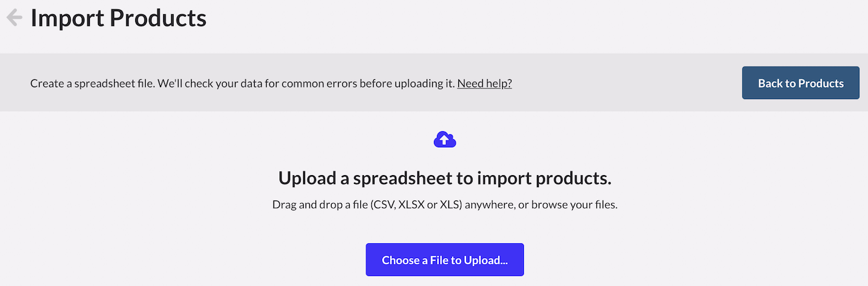Open the Need help? link
868x286 pixels.
(484, 83)
